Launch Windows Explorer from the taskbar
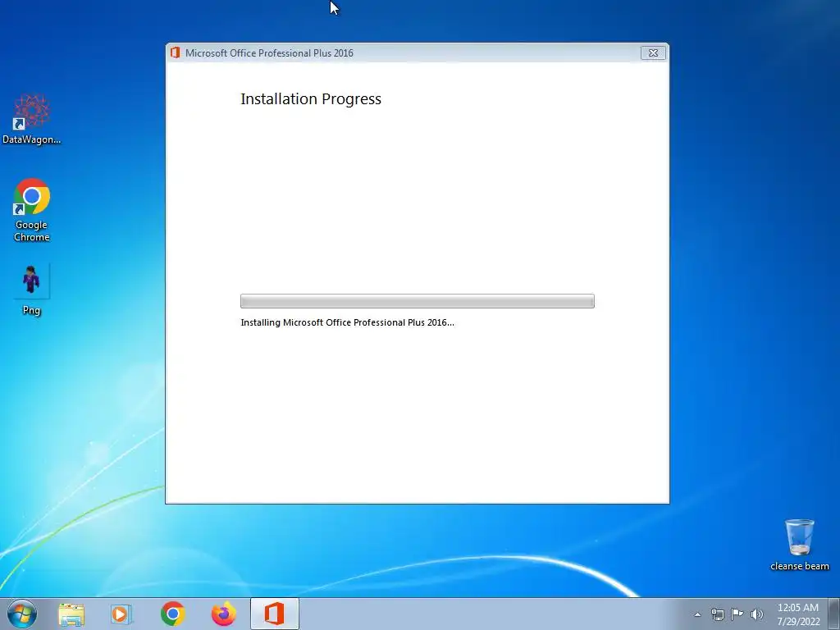The width and height of the screenshot is (840, 630). pyautogui.click(x=71, y=614)
